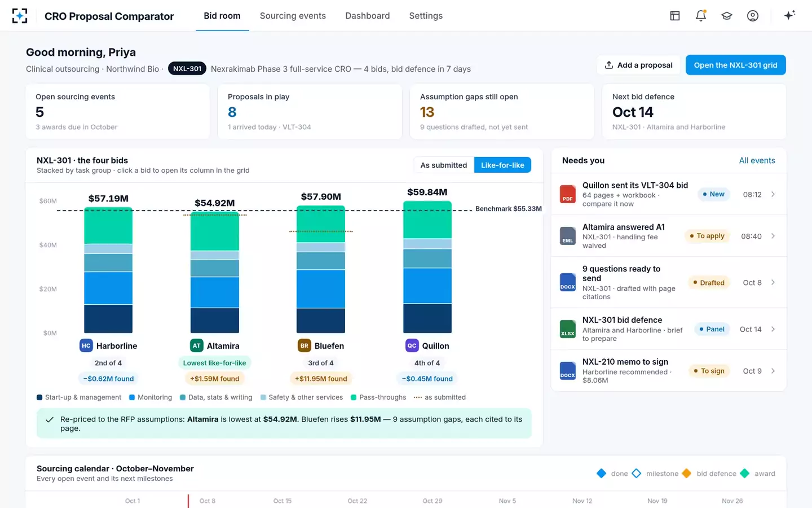
Task: Open the Dashboard tab
Action: [x=368, y=16]
